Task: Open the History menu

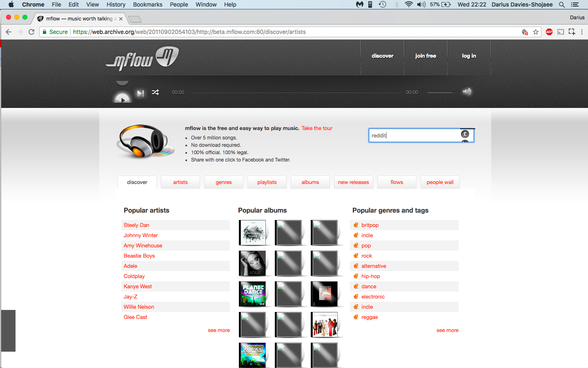Action: point(116,4)
